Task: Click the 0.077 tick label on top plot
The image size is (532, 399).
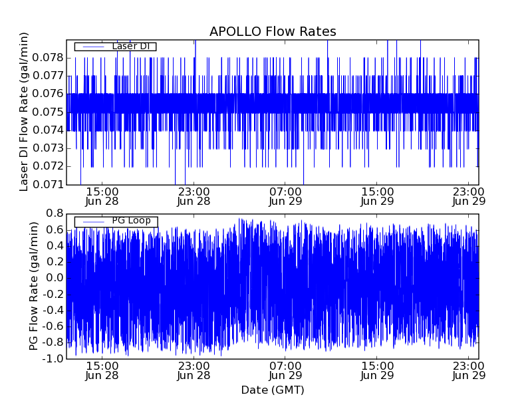Action: 48,76
